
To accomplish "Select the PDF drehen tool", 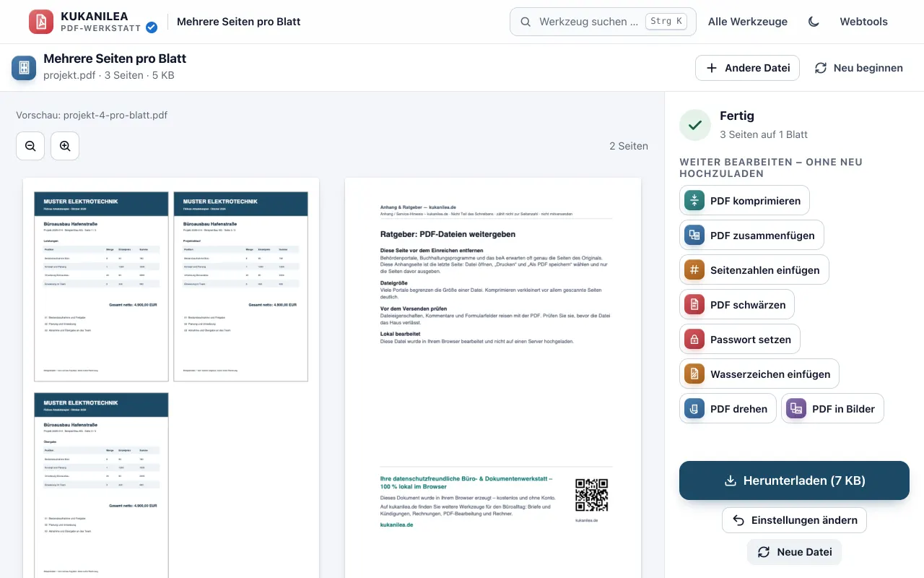I will click(x=728, y=409).
